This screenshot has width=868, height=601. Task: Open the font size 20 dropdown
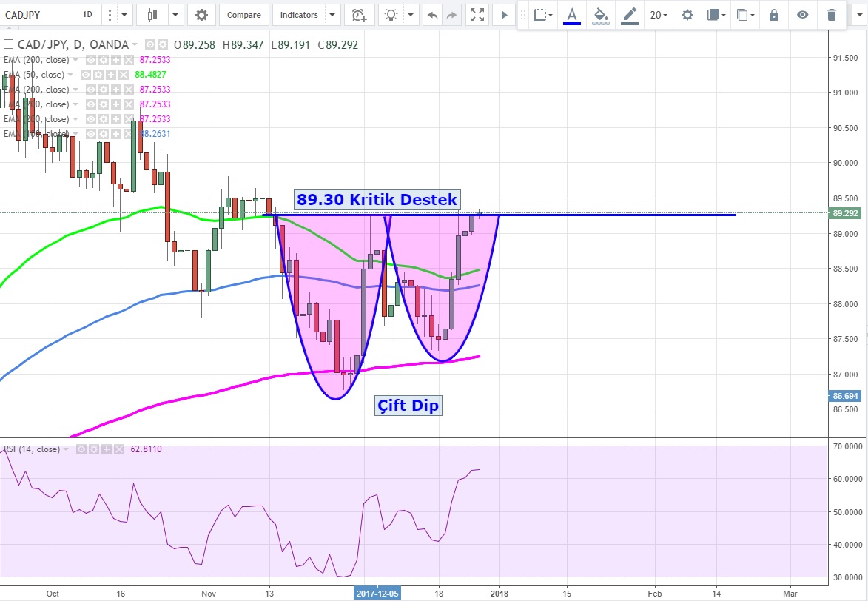pyautogui.click(x=658, y=15)
